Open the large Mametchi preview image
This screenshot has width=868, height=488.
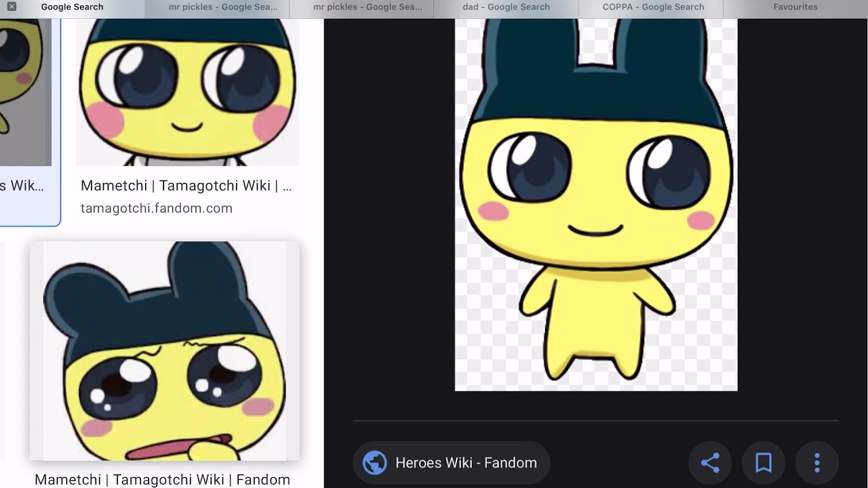[596, 205]
